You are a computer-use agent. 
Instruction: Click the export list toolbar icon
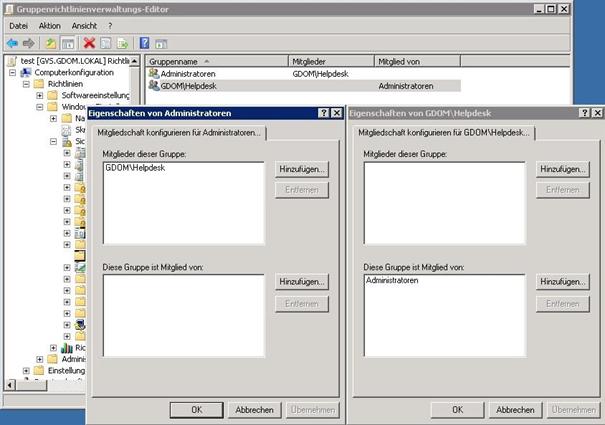tap(122, 43)
